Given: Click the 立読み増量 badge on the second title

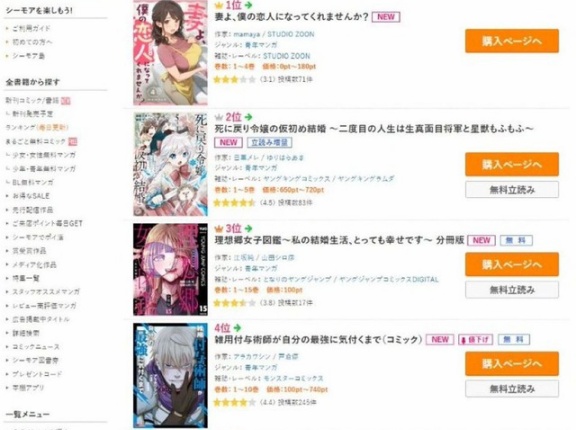Looking at the screenshot, I should [x=270, y=142].
